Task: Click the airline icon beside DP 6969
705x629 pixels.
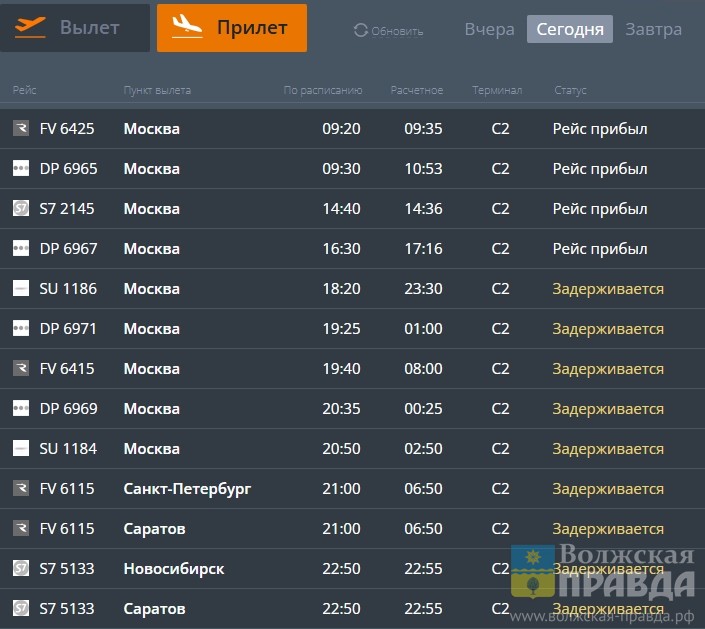Action: pos(21,409)
